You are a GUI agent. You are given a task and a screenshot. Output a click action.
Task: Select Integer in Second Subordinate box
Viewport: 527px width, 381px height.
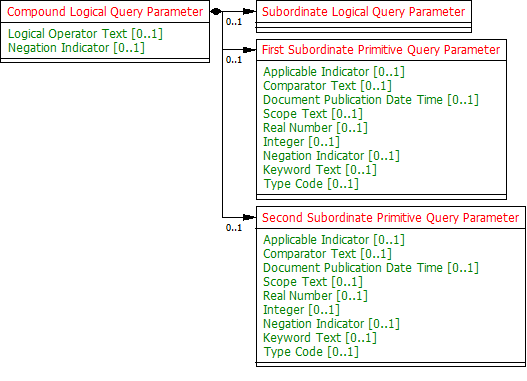(301, 310)
